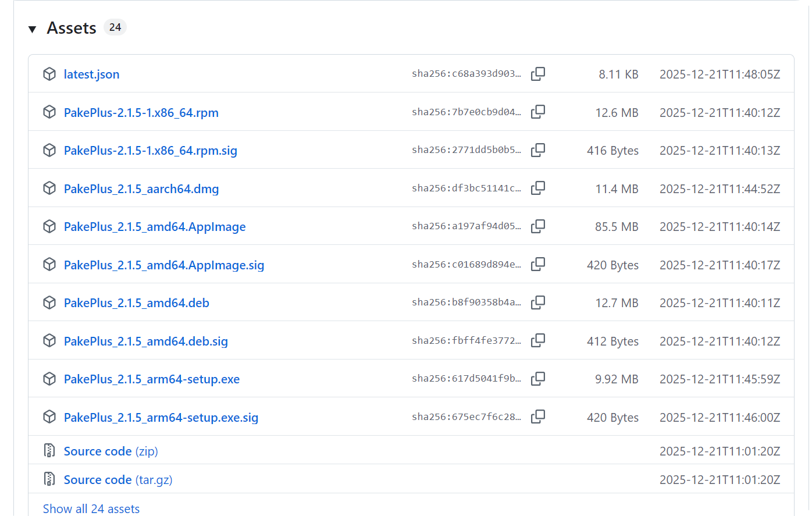Select hash text sha256:c01689d894e…
The width and height of the screenshot is (812, 516).
tap(466, 264)
